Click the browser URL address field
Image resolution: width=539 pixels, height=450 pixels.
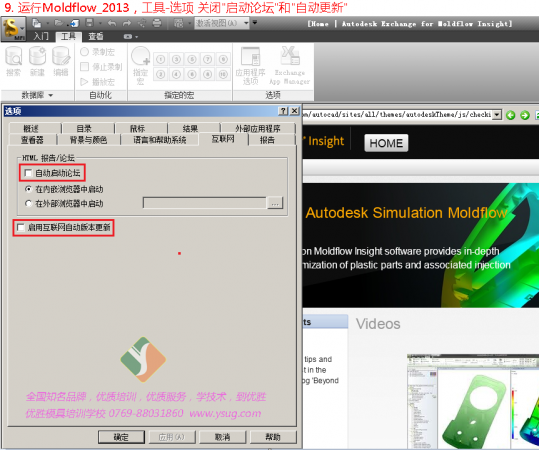(398, 115)
